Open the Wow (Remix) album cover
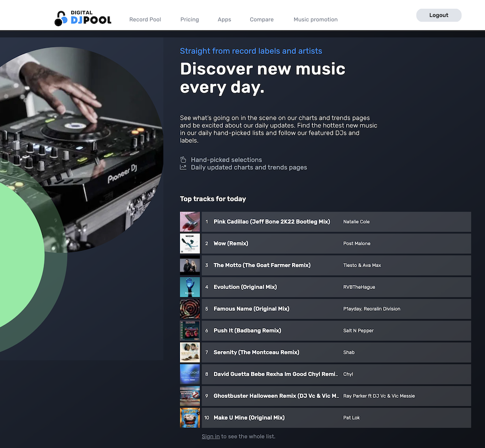This screenshot has width=485, height=448. click(x=190, y=243)
